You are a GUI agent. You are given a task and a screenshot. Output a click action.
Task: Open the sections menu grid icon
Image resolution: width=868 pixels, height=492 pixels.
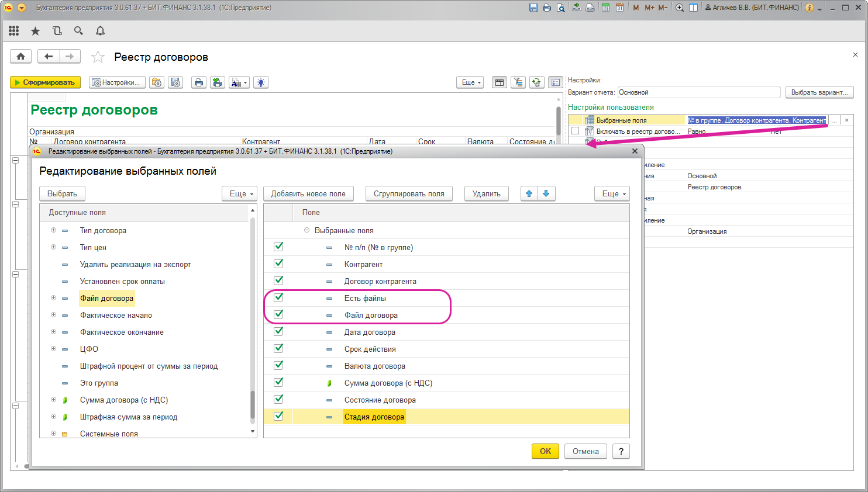click(x=14, y=31)
